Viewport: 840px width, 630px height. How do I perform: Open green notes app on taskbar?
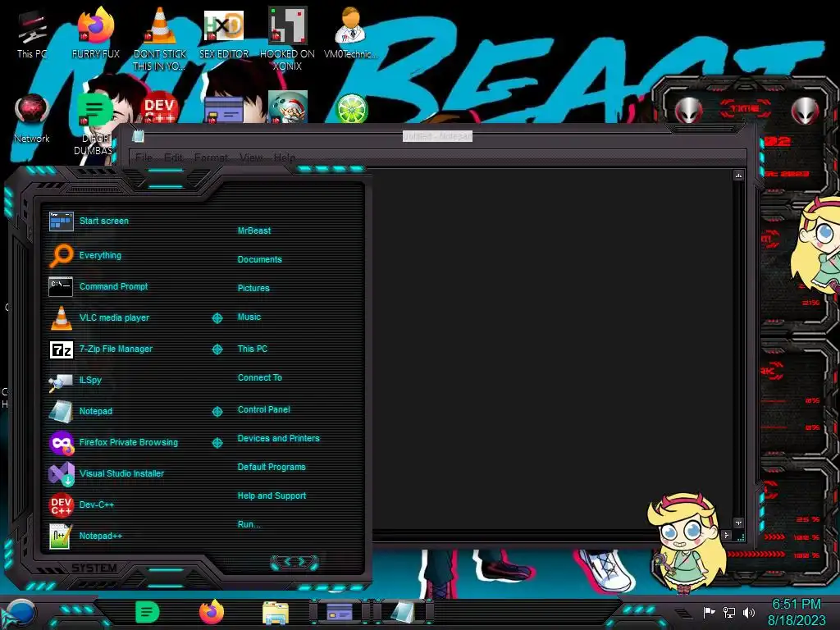tap(147, 612)
